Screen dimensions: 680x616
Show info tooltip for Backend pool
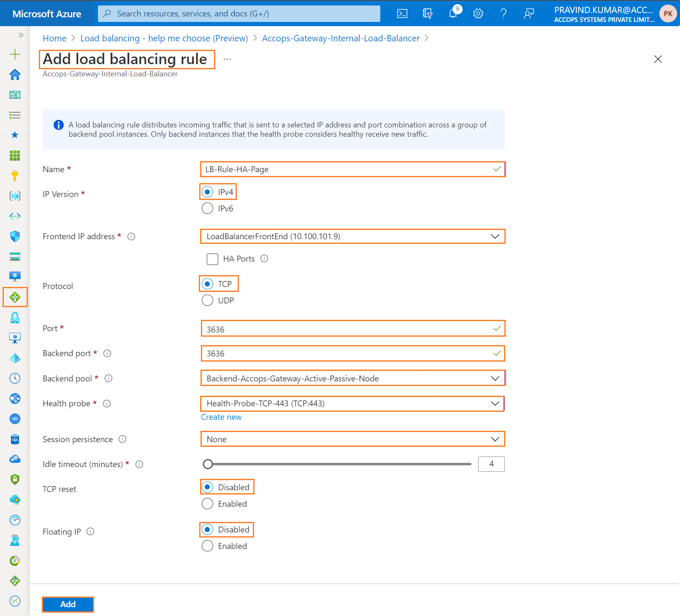pyautogui.click(x=108, y=378)
